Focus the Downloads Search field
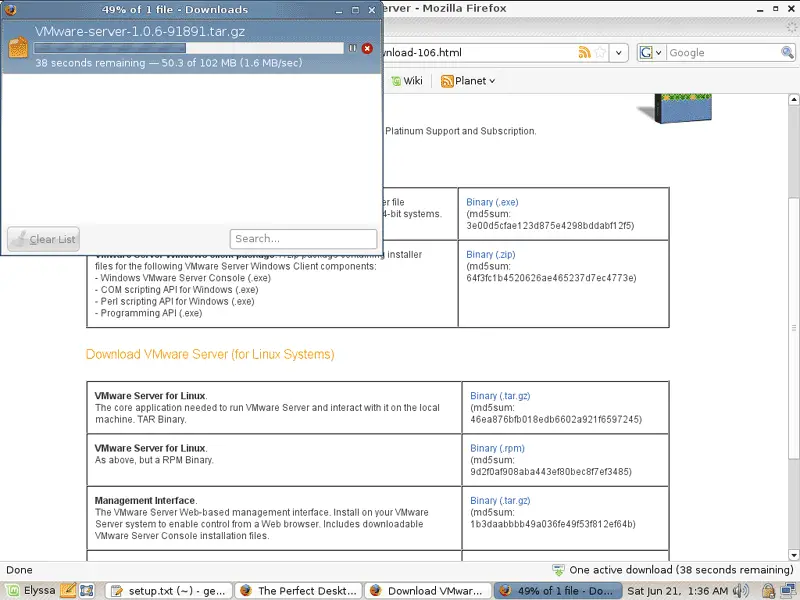The height and width of the screenshot is (600, 800). tap(303, 239)
